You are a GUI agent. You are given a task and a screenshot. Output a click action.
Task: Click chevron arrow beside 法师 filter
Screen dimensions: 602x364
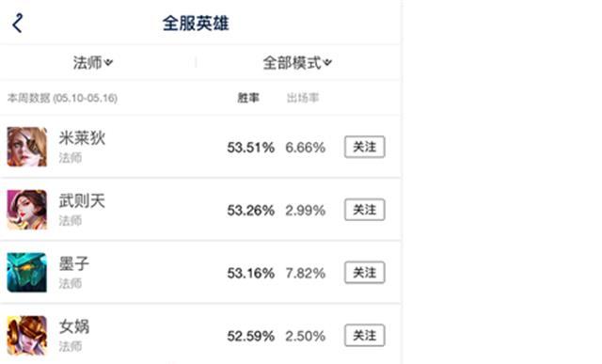[109, 62]
